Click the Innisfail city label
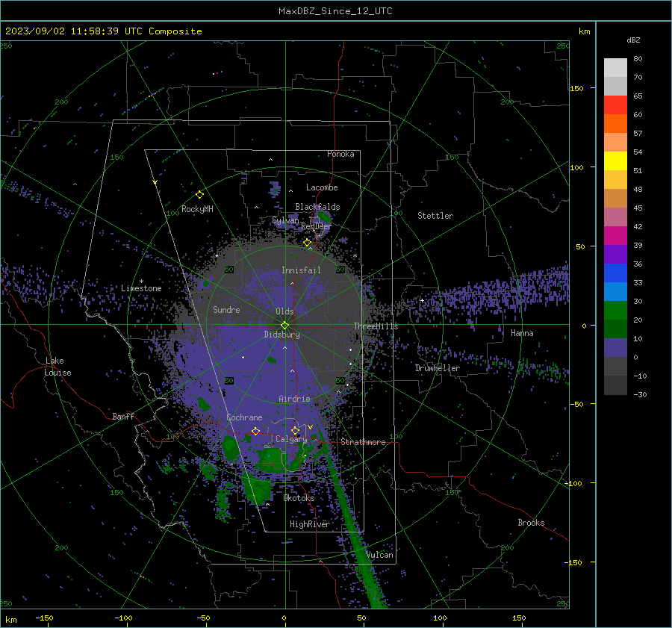 coord(301,270)
